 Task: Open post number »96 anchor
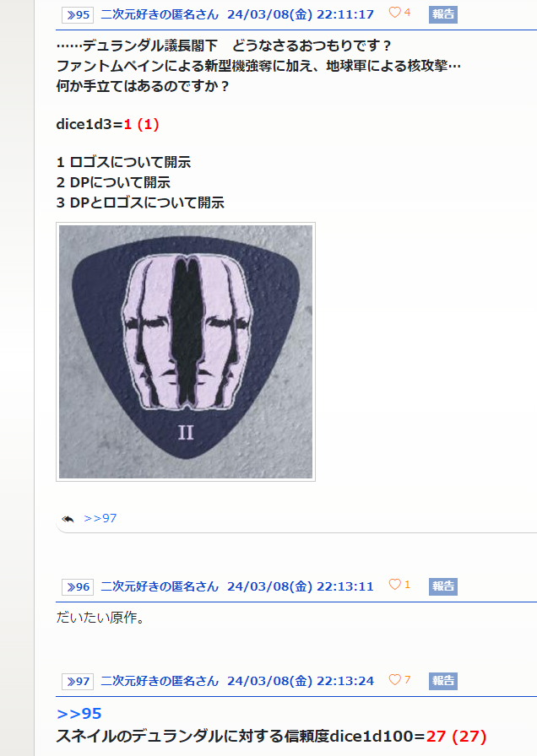coord(78,586)
